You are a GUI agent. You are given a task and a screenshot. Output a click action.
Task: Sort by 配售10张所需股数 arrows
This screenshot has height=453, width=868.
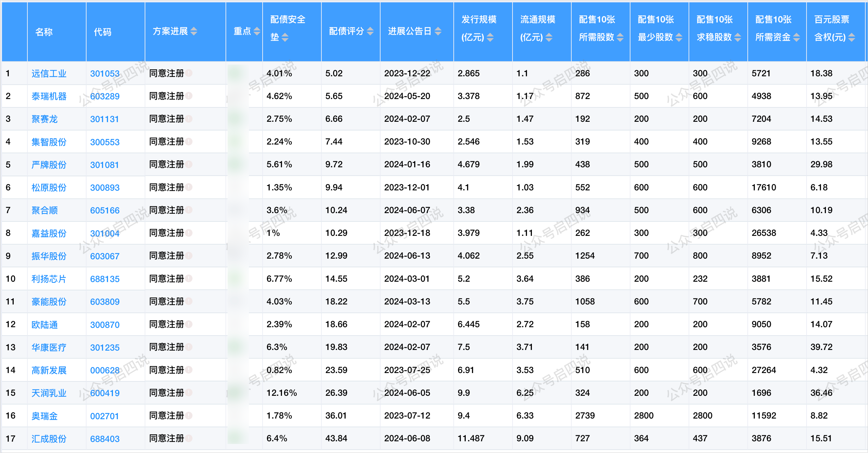tap(620, 37)
